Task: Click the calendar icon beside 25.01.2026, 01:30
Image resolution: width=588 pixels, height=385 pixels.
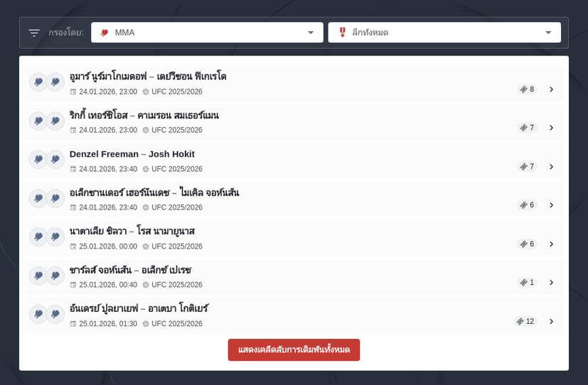Action: 73,324
